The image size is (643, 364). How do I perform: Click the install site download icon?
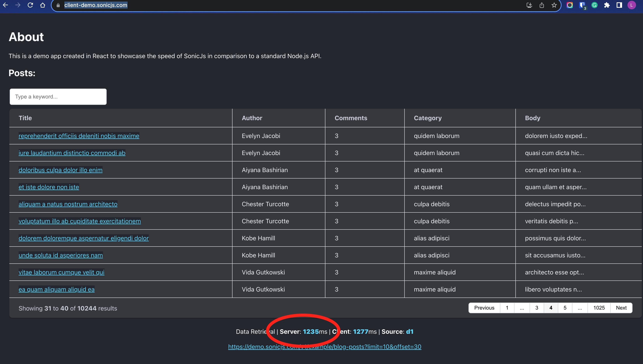[x=529, y=5]
